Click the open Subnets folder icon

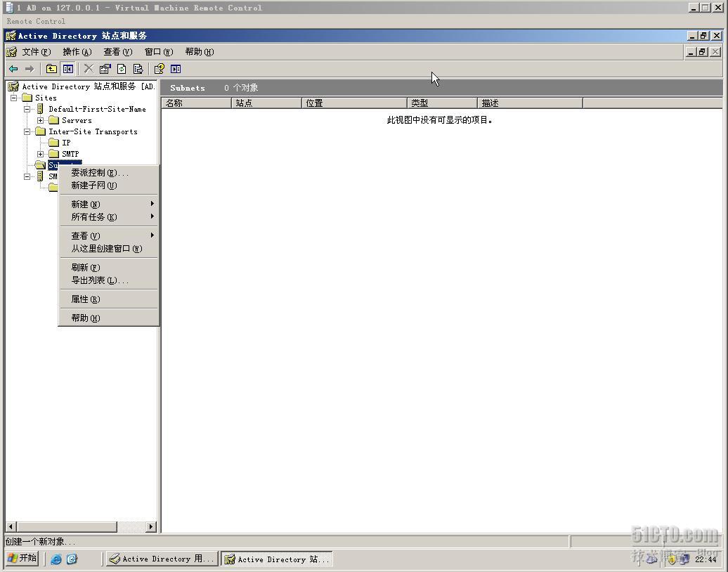pos(40,165)
